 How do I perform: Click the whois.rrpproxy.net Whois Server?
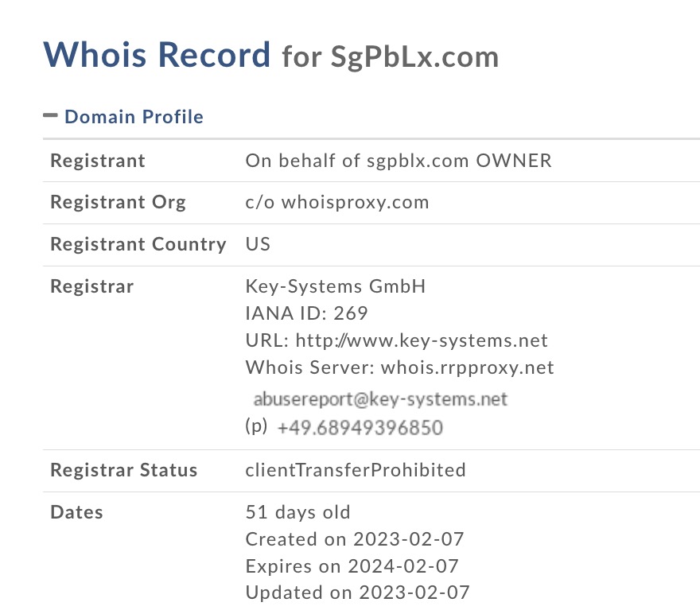click(468, 367)
